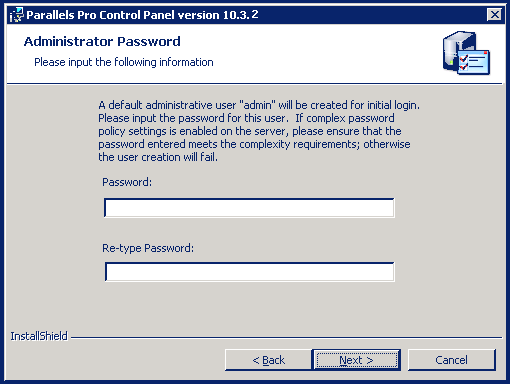Go back with the < Back button
Image resolution: width=510 pixels, height=384 pixels.
268,360
